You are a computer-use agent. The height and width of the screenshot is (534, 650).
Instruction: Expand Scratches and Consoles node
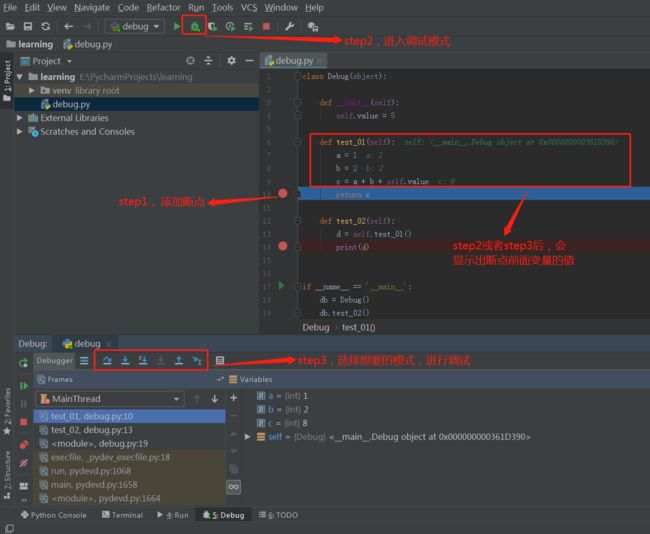pos(19,131)
